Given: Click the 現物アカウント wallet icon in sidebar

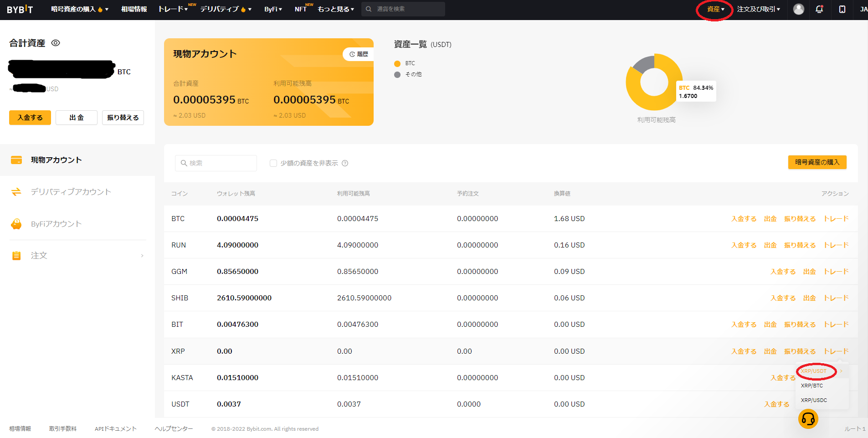Looking at the screenshot, I should pyautogui.click(x=16, y=160).
